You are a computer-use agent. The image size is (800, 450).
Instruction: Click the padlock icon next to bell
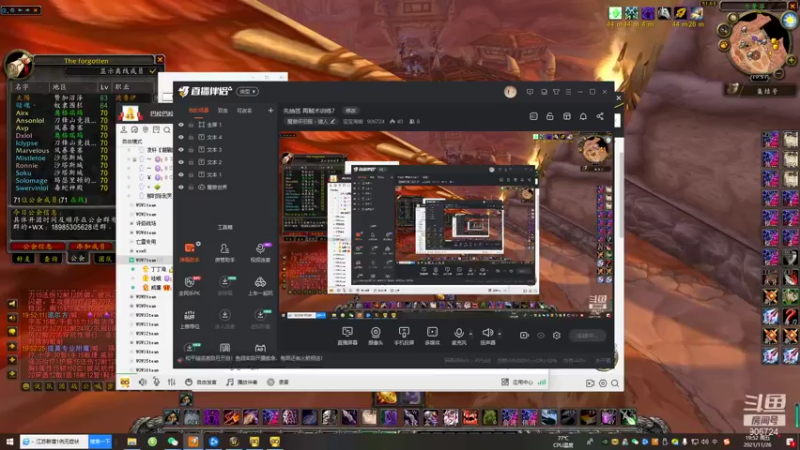click(x=550, y=116)
